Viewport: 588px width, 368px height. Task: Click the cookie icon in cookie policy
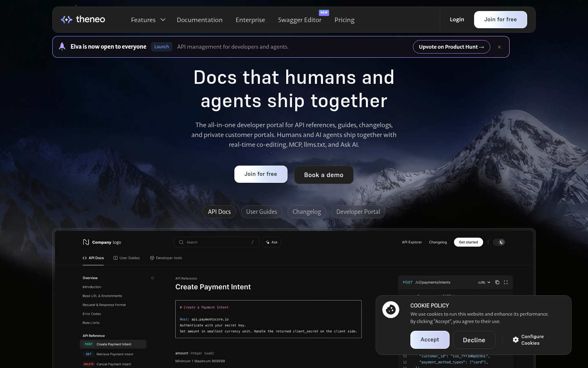coord(391,310)
